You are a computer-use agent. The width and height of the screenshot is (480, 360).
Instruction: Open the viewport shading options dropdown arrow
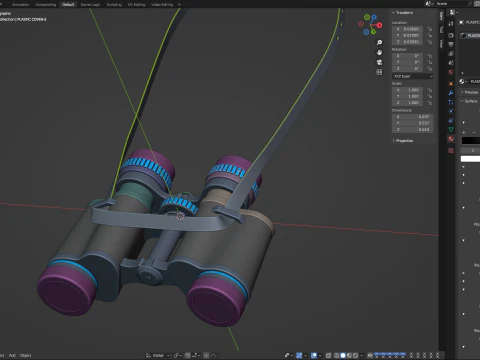click(362, 355)
